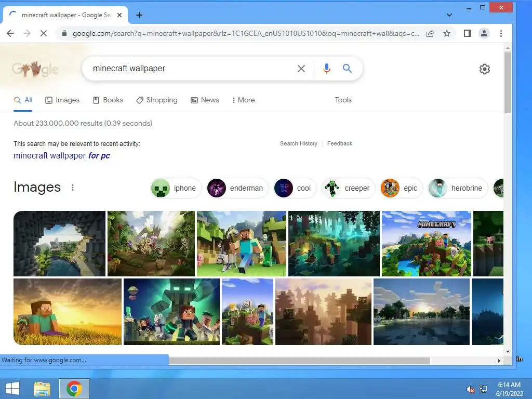Viewport: 532px width, 399px height.
Task: Close the minecraft wallpaper tab
Action: [x=119, y=15]
